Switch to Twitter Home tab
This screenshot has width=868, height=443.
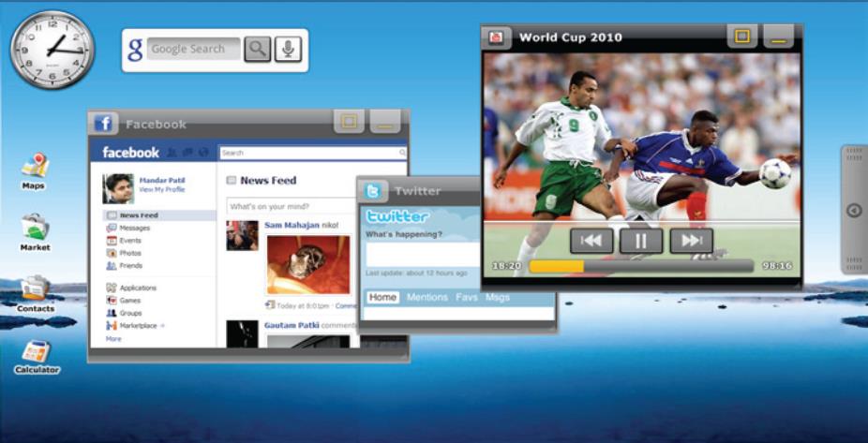[382, 297]
